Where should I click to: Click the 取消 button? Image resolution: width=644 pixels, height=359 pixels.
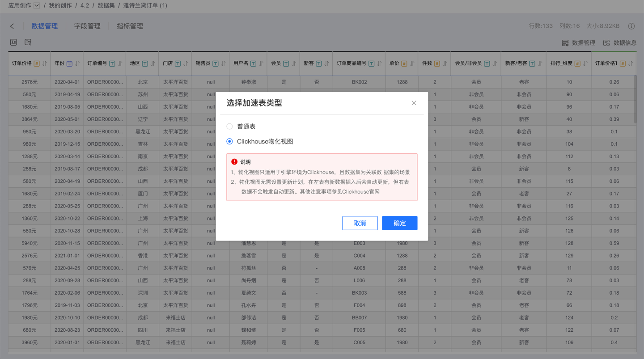tap(360, 223)
